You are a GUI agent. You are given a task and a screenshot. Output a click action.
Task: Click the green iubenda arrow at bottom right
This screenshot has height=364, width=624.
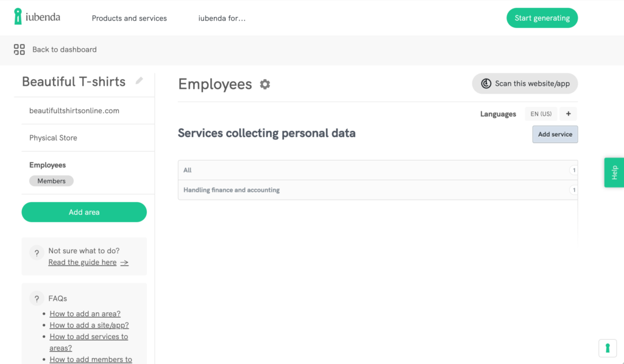coord(607,348)
